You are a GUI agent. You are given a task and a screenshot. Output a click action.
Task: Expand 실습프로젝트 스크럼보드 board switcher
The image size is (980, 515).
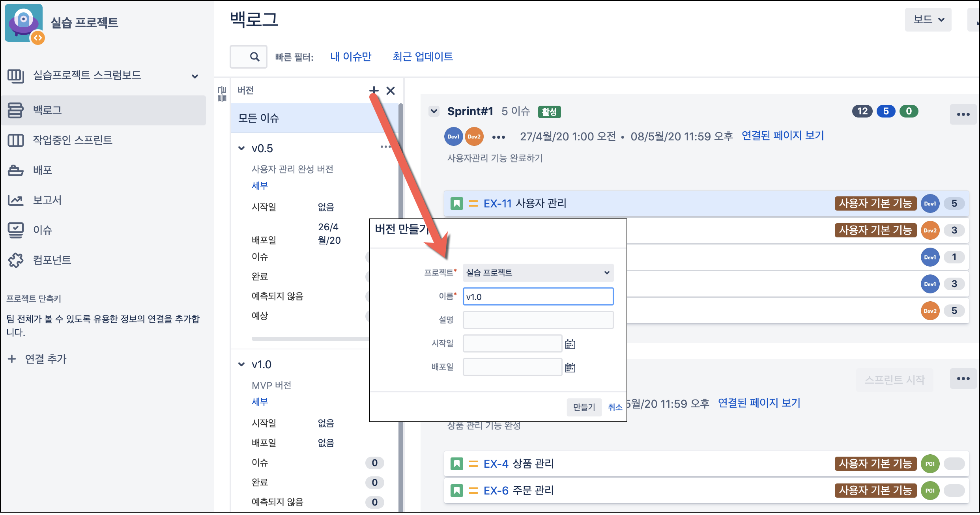195,76
